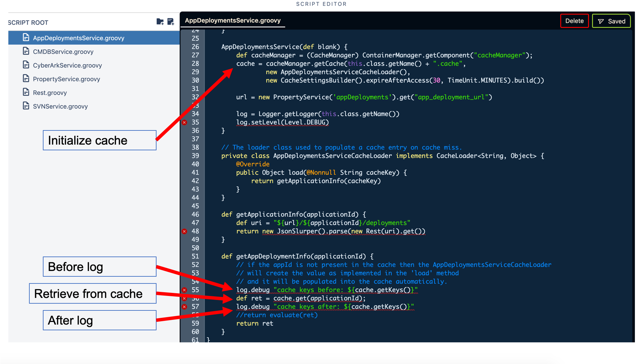This screenshot has height=364, width=643.
Task: Click the new script file icon
Action: pos(171,22)
